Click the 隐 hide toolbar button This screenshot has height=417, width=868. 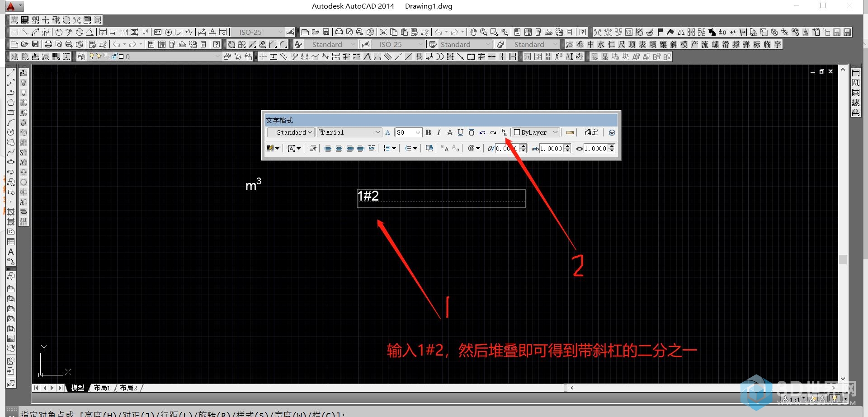(x=595, y=56)
